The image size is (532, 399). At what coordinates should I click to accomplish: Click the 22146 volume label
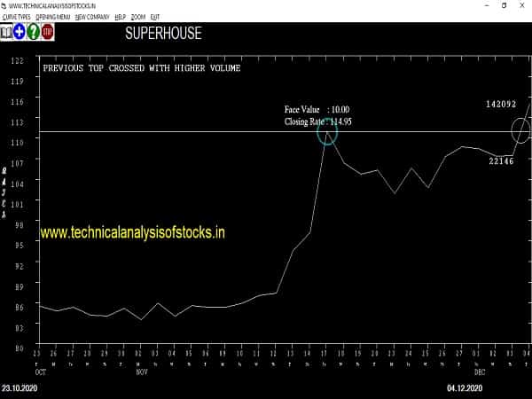(x=502, y=160)
